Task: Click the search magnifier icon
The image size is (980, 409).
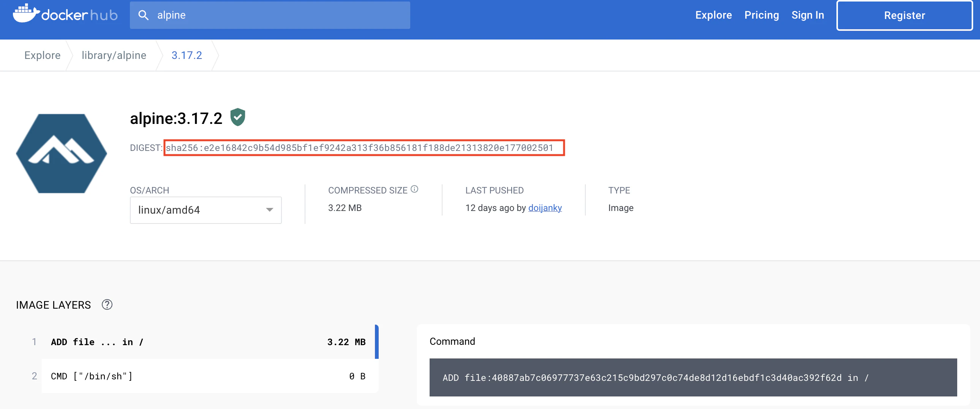Action: [143, 15]
